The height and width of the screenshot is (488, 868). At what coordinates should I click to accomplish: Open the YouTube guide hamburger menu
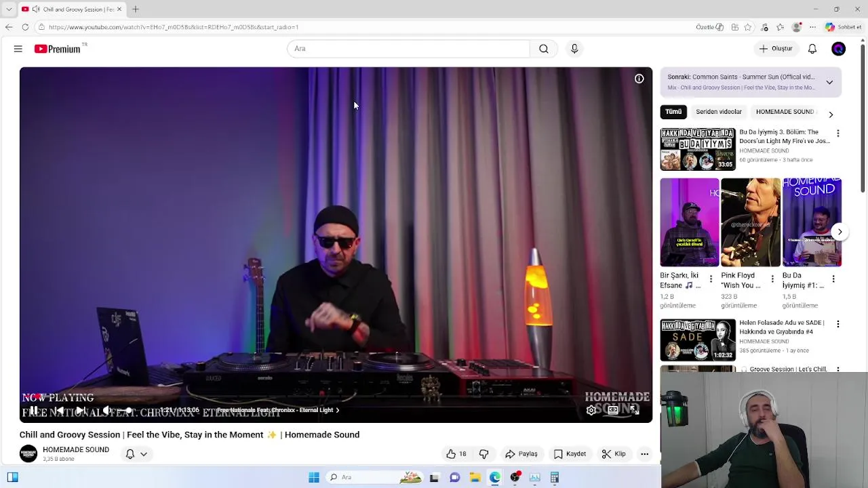[18, 49]
